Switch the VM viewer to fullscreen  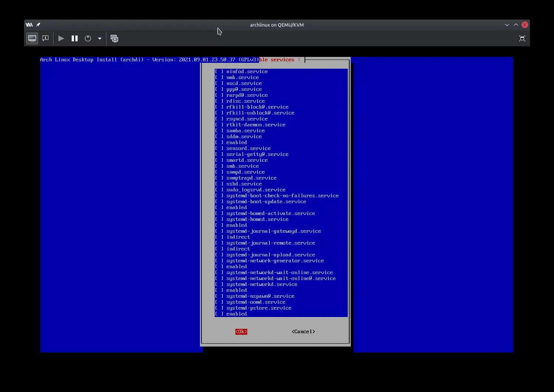coord(522,38)
